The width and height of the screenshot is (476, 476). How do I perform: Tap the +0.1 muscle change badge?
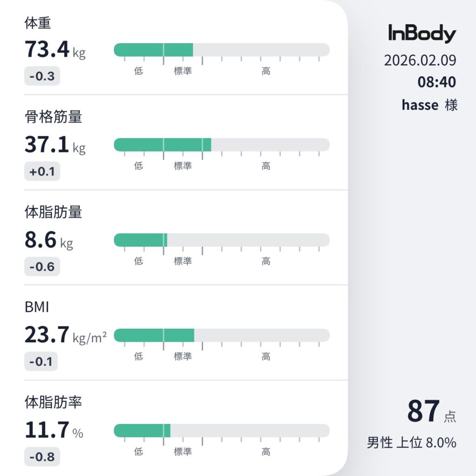[x=42, y=172]
